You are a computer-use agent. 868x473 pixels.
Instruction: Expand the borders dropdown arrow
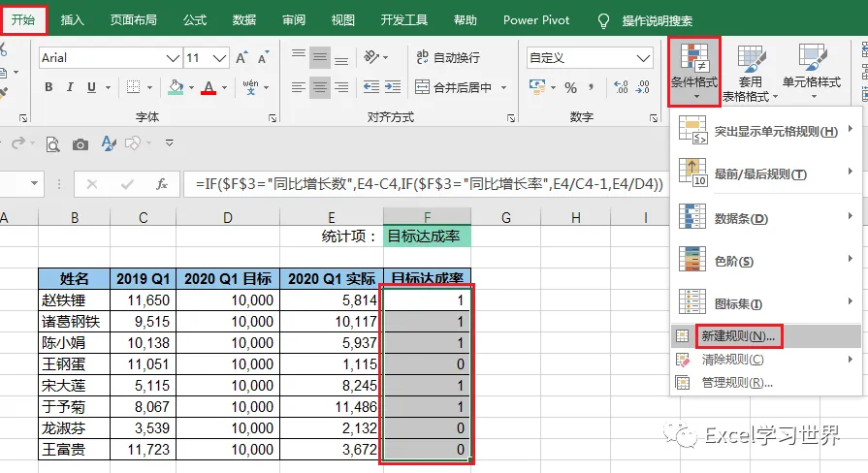pyautogui.click(x=149, y=87)
